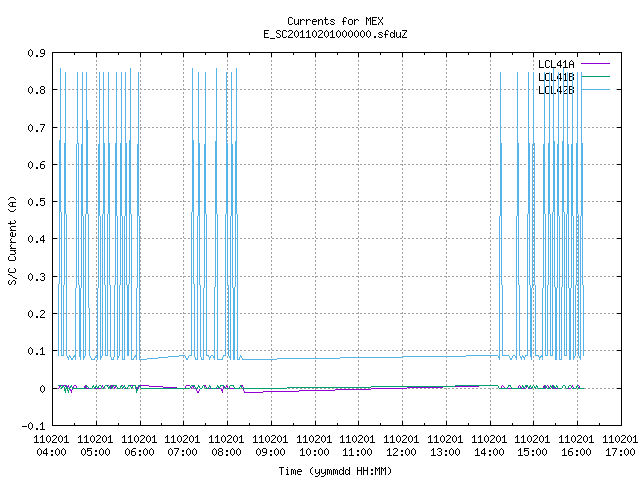Screen dimensions: 640x480
Task: Click the -0.1 y-axis tick label
Action: 33,426
